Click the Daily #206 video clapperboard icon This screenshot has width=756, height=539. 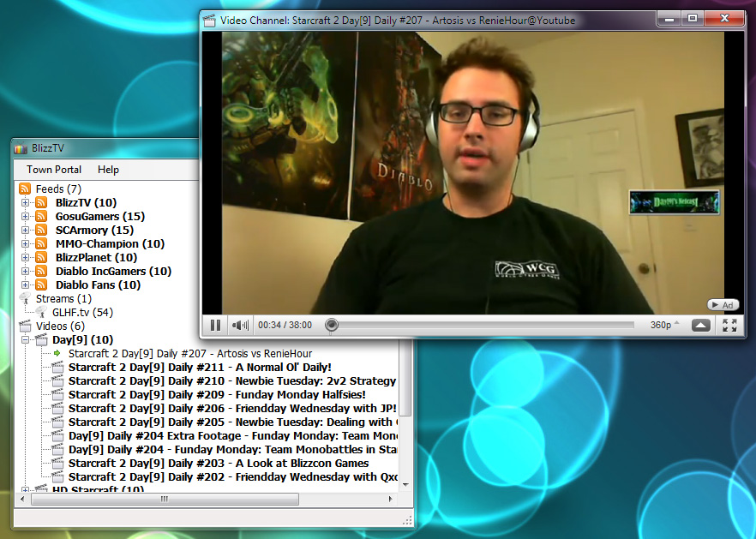tap(57, 409)
